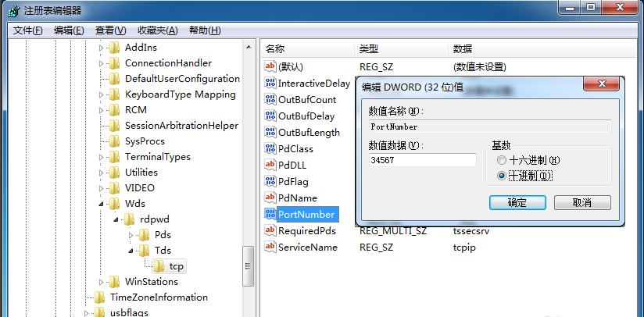Click the registry editor title bar icon
Screen dimensions: 644x317
(x=13, y=10)
